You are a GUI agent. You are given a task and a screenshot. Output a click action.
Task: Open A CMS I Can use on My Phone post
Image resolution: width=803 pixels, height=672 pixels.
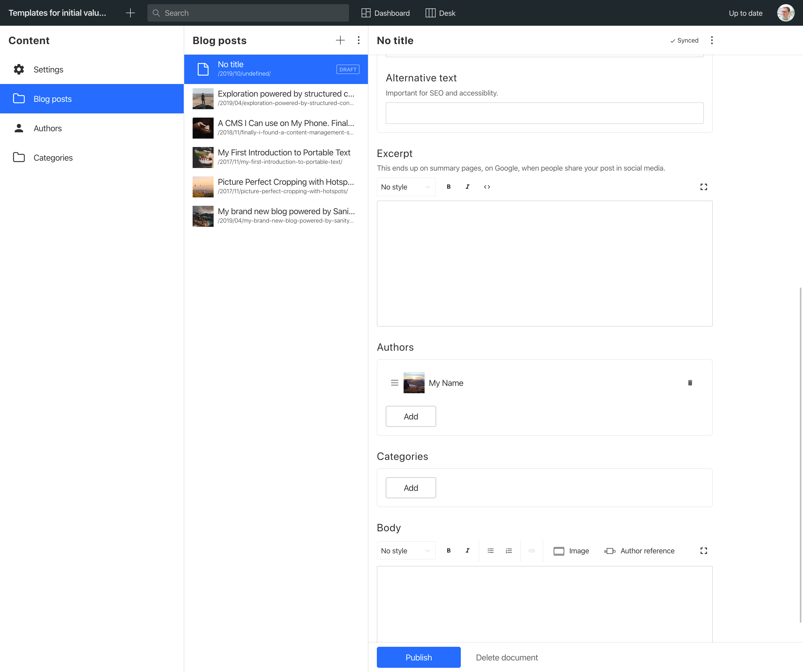[276, 128]
